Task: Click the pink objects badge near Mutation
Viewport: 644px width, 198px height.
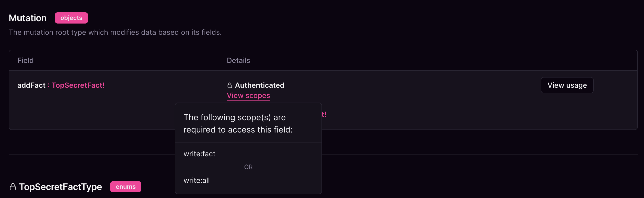Action: [x=71, y=18]
